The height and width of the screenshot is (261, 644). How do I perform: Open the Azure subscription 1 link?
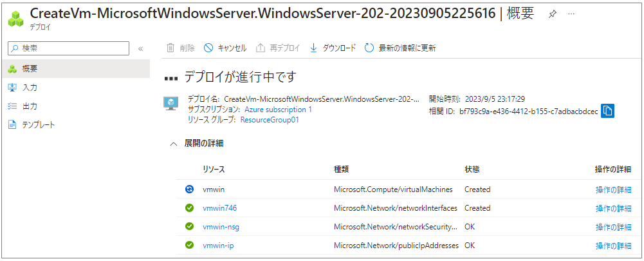click(x=278, y=110)
